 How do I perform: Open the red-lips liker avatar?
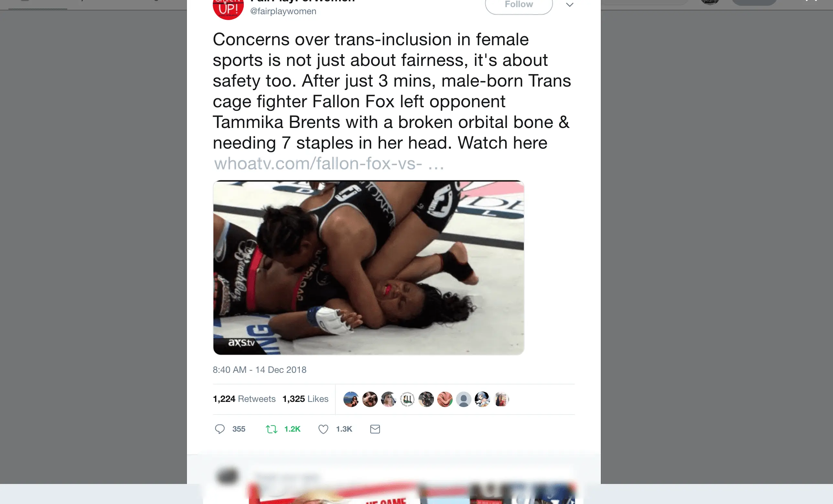[445, 399]
